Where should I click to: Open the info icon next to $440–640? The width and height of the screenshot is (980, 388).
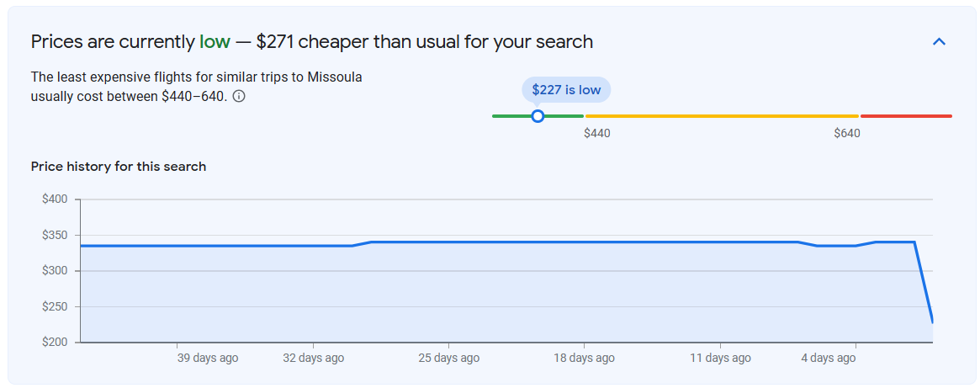point(238,97)
